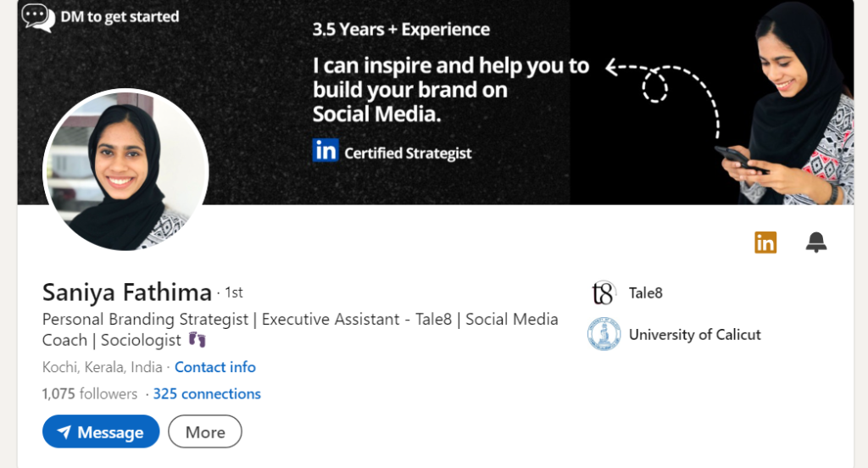Click the Tale8 company name
This screenshot has width=868, height=468.
[x=646, y=293]
